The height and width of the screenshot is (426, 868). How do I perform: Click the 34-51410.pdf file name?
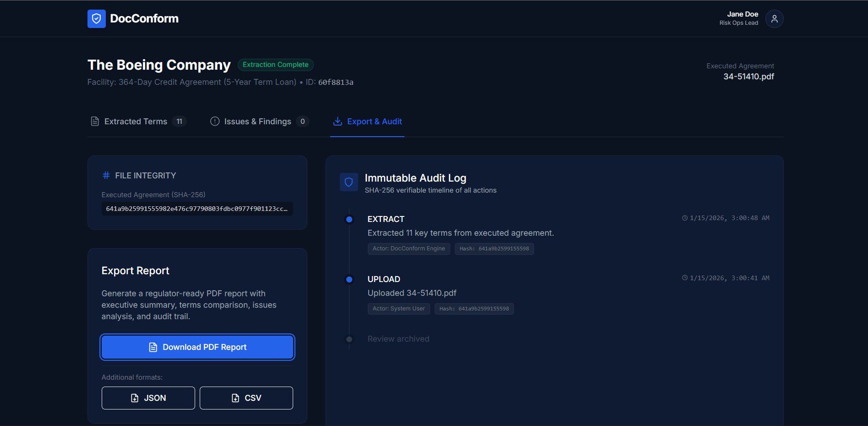(x=748, y=77)
